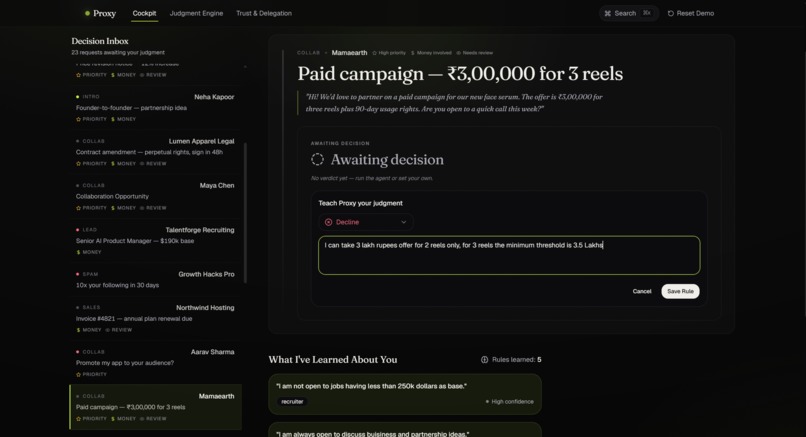This screenshot has height=437, width=806.
Task: Click the chevron arrow of the Decline dropdown
Action: (x=404, y=222)
